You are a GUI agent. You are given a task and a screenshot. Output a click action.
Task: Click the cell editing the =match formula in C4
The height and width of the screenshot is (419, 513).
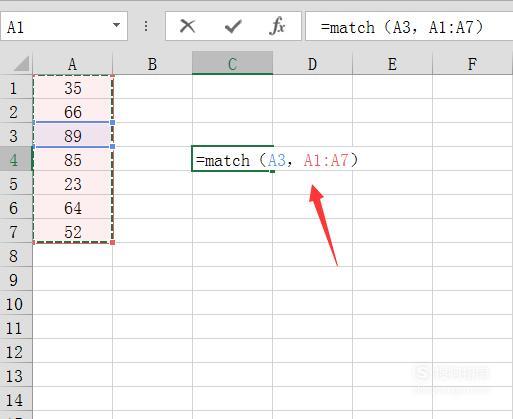(232, 159)
